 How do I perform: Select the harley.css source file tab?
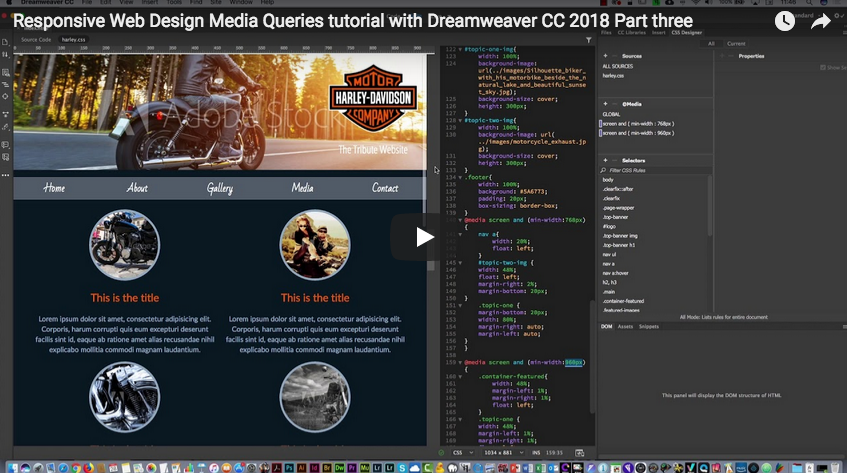74,40
